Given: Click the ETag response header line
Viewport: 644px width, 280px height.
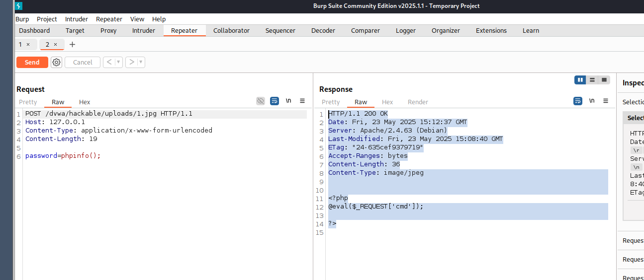Looking at the screenshot, I should 375,147.
